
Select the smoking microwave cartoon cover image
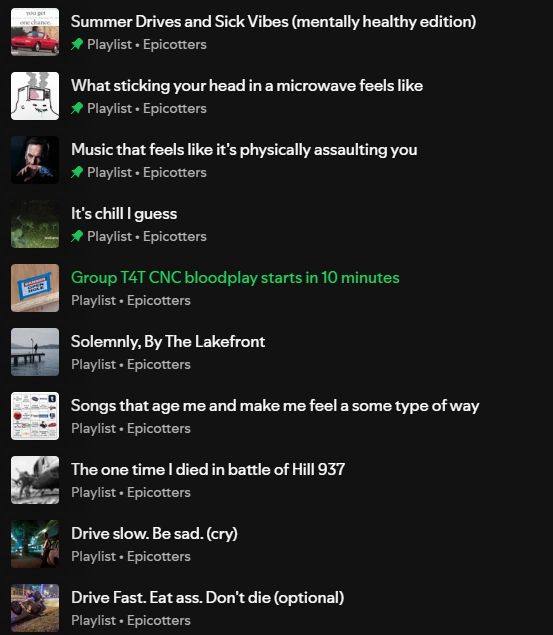coord(35,96)
